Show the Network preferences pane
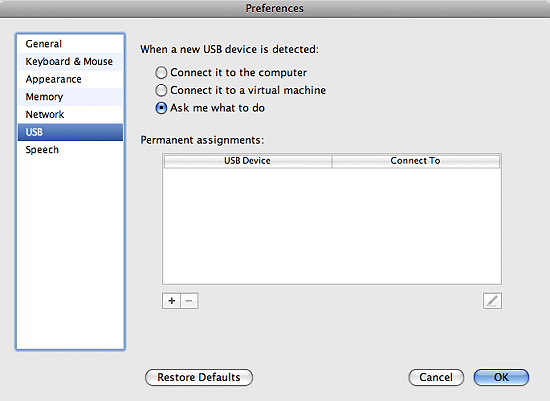Image resolution: width=550 pixels, height=401 pixels. pos(70,114)
